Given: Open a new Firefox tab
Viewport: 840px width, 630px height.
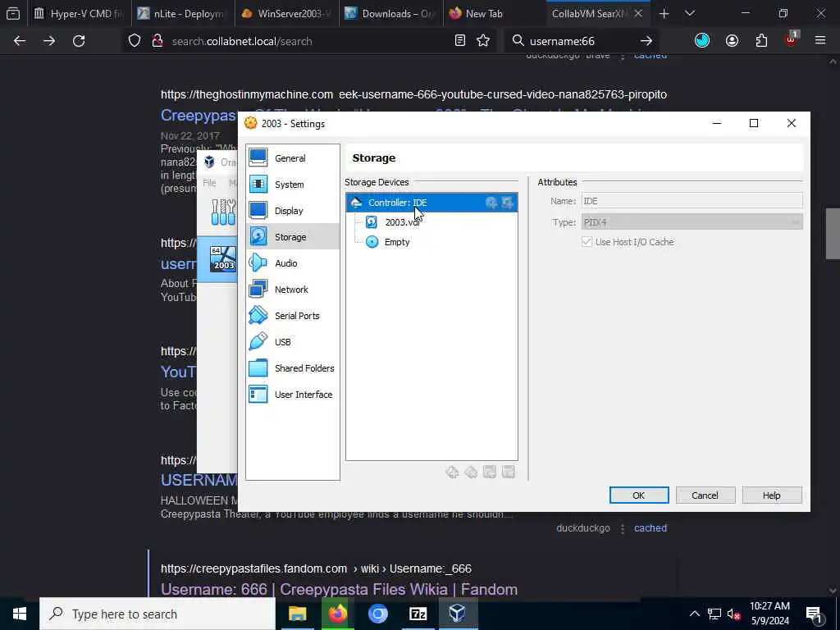Looking at the screenshot, I should (664, 14).
